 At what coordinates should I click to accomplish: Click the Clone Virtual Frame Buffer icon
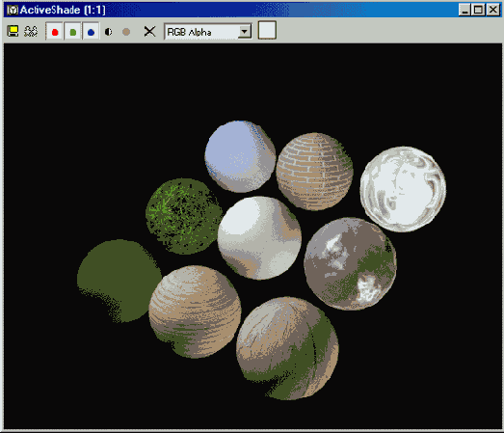[31, 31]
